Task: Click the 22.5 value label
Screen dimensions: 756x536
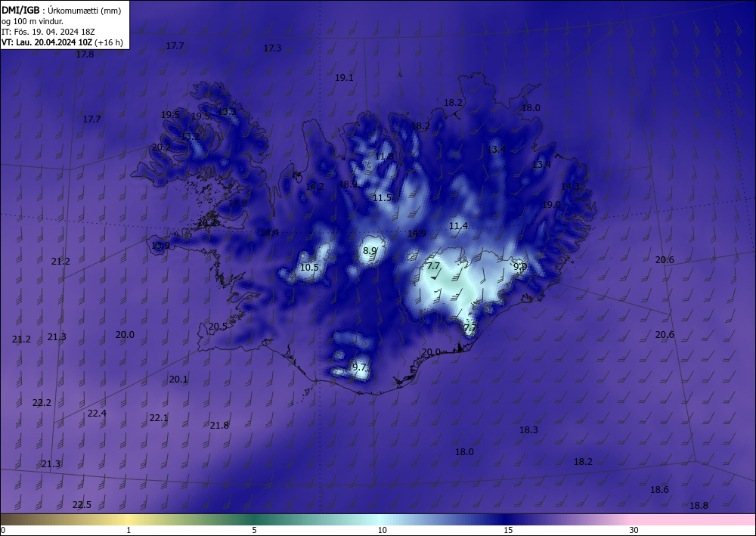Action: [x=82, y=505]
